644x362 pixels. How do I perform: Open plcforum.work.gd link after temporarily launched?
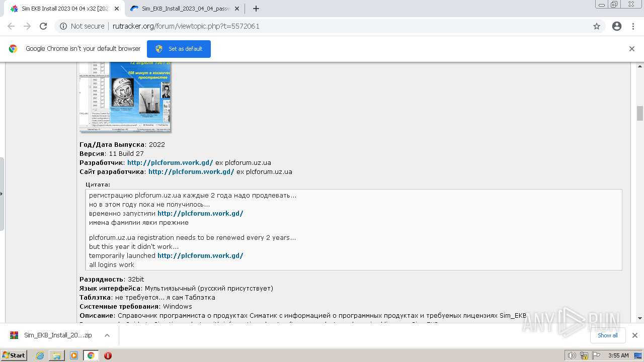200,255
